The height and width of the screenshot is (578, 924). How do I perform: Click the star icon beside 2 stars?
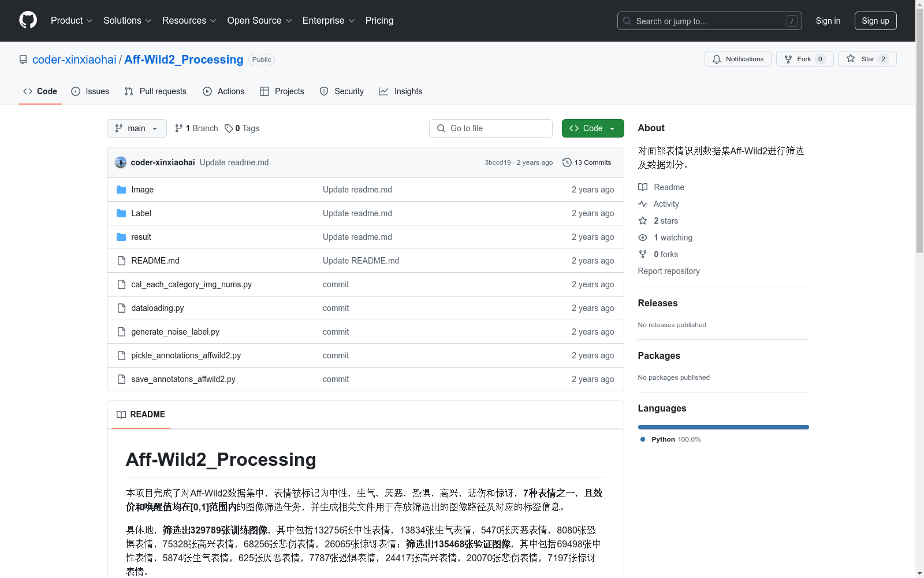tap(643, 221)
